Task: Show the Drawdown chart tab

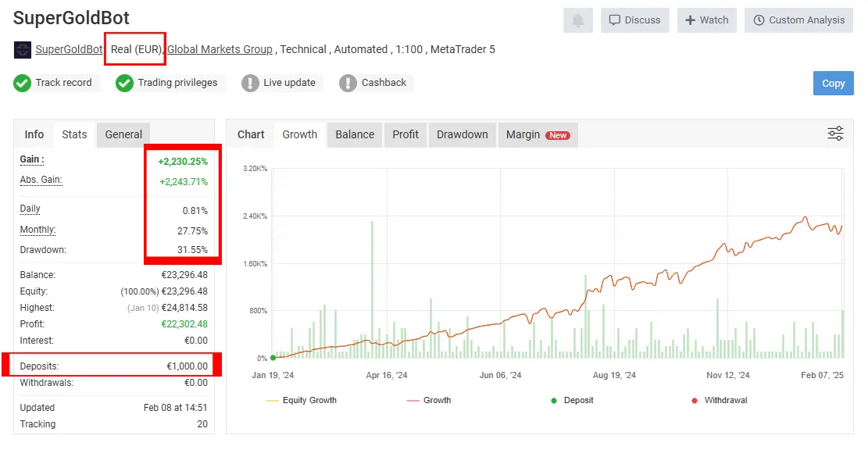Action: point(462,134)
